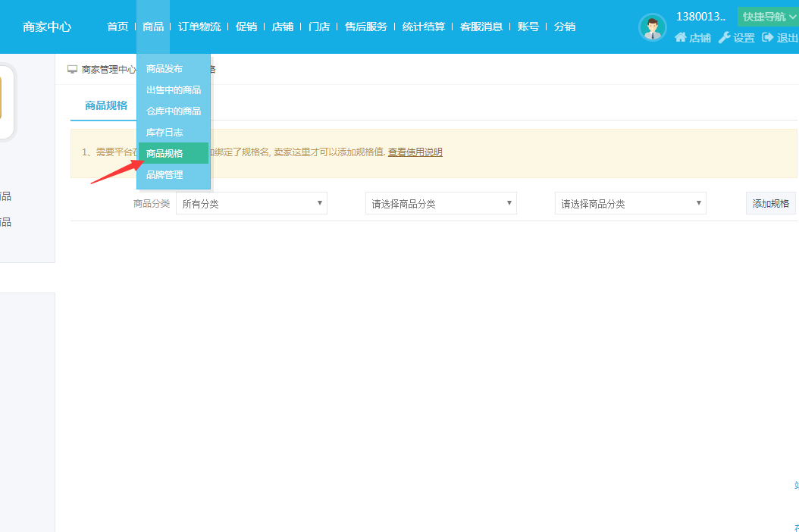Screen dimensions: 799x532
Task: Click 品牌管理 menu entry
Action: tap(164, 175)
